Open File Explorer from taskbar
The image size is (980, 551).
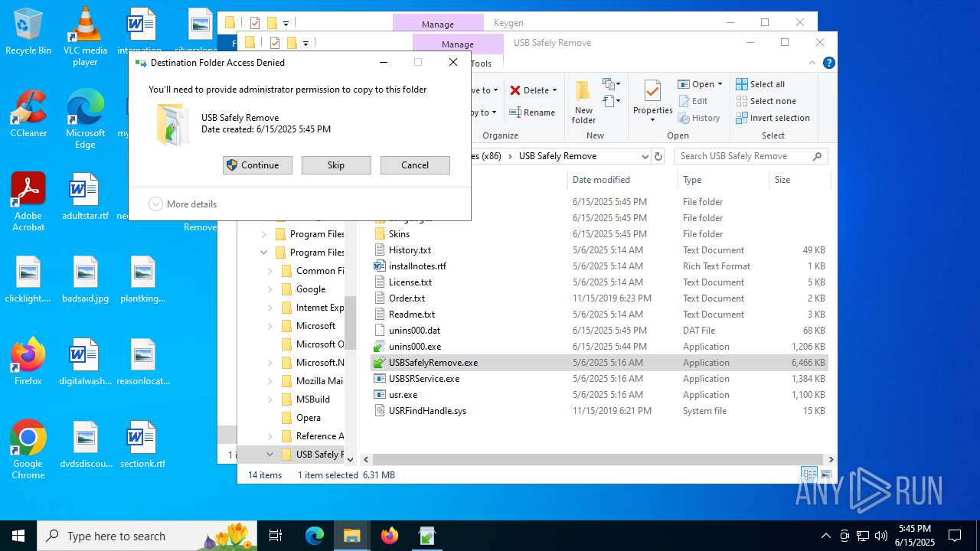pyautogui.click(x=351, y=536)
